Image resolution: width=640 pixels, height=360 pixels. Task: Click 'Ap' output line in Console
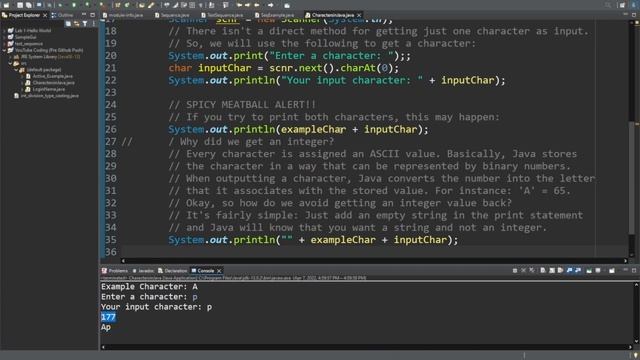(106, 327)
